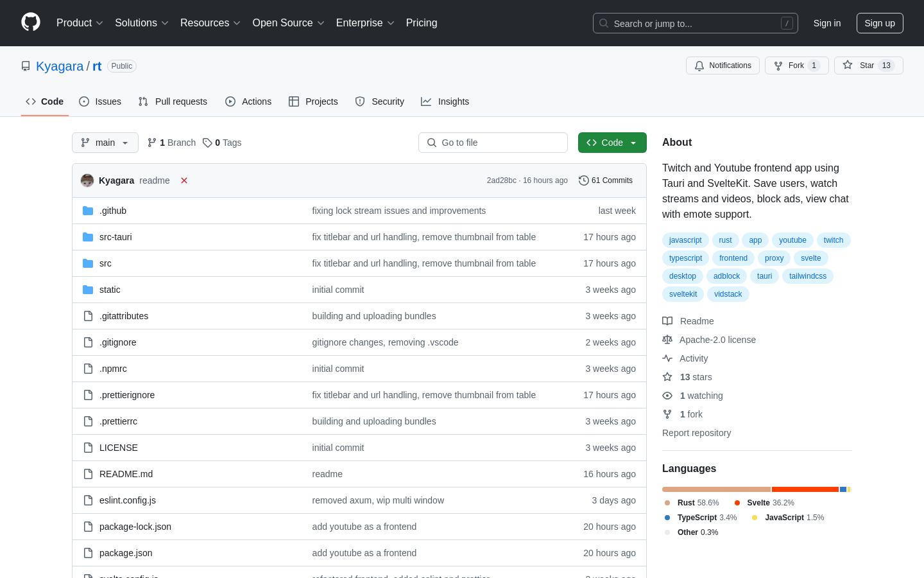Click the fork icon beside 1 fork

pyautogui.click(x=667, y=414)
